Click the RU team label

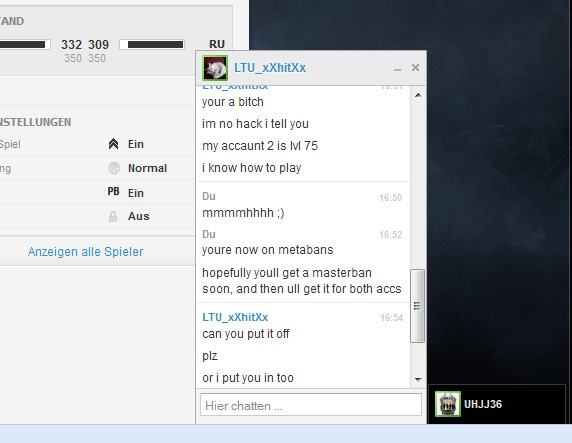pos(217,44)
